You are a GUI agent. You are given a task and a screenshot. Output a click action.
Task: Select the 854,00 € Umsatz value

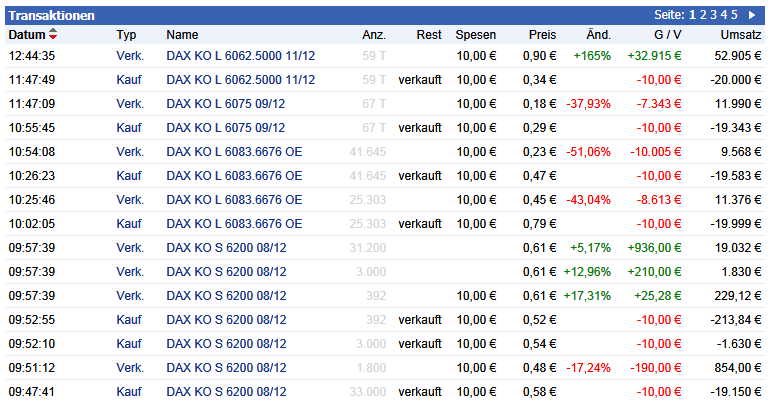[x=737, y=367]
